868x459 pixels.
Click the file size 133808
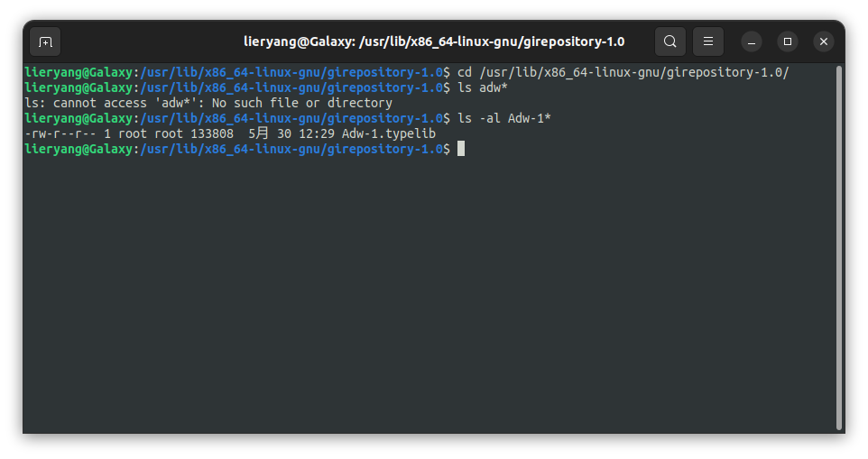click(x=211, y=133)
